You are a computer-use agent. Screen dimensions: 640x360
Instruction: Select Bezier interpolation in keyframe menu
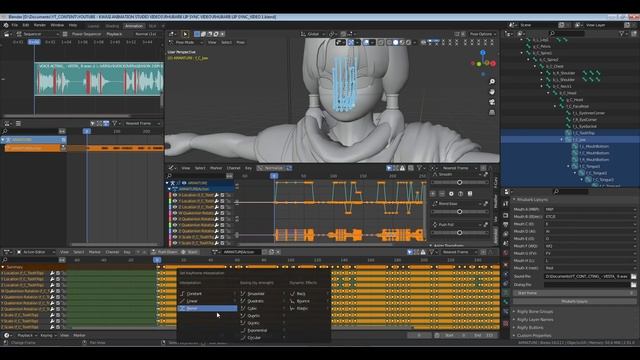[207, 309]
